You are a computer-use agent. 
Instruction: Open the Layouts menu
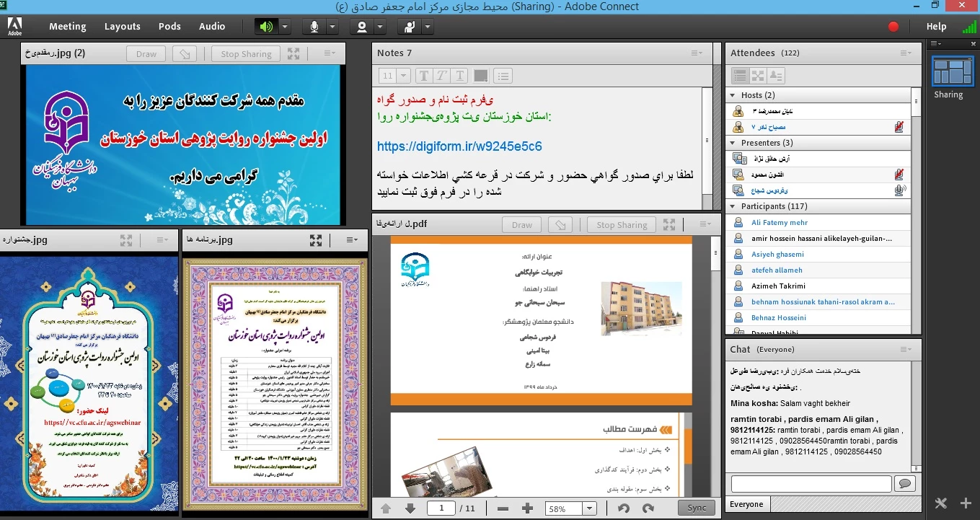[x=122, y=27]
